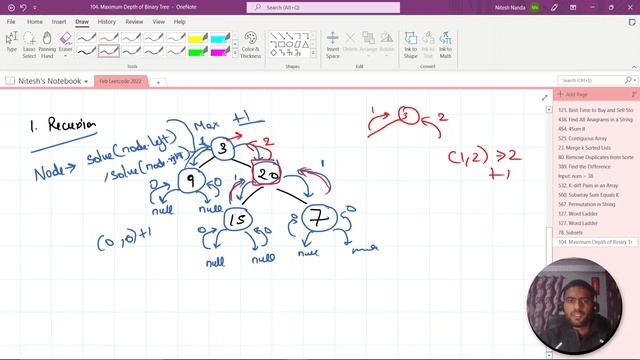The height and width of the screenshot is (360, 640).
Task: Select the cyan highlighter
Action: point(220,38)
